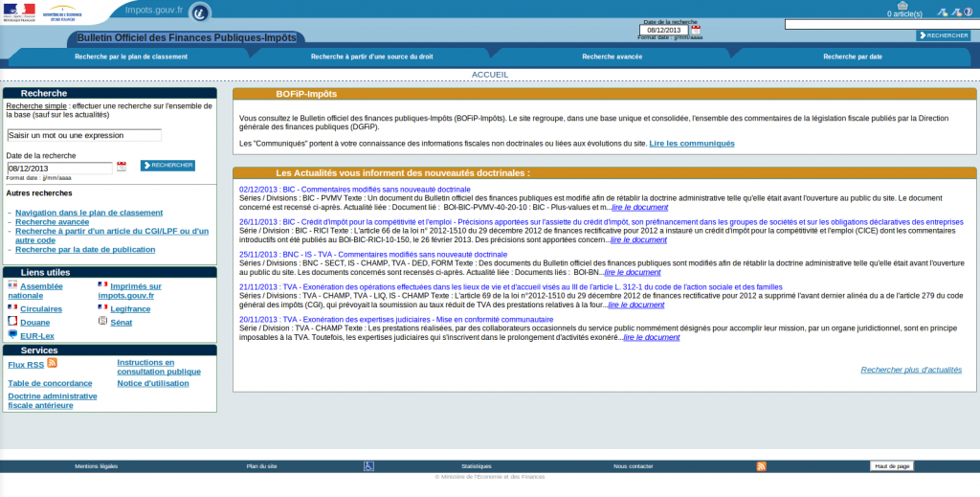Focus left panel date field 08/12/2013

(x=59, y=169)
